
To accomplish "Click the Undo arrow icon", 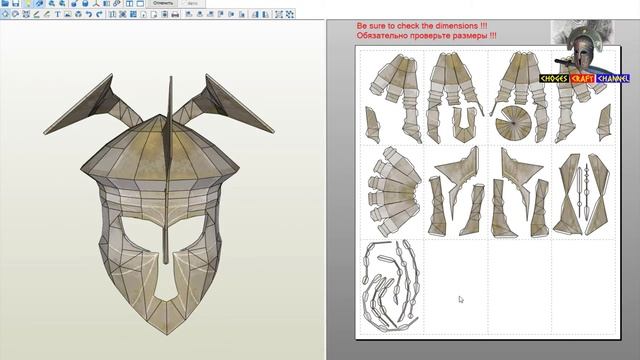I will (89, 14).
